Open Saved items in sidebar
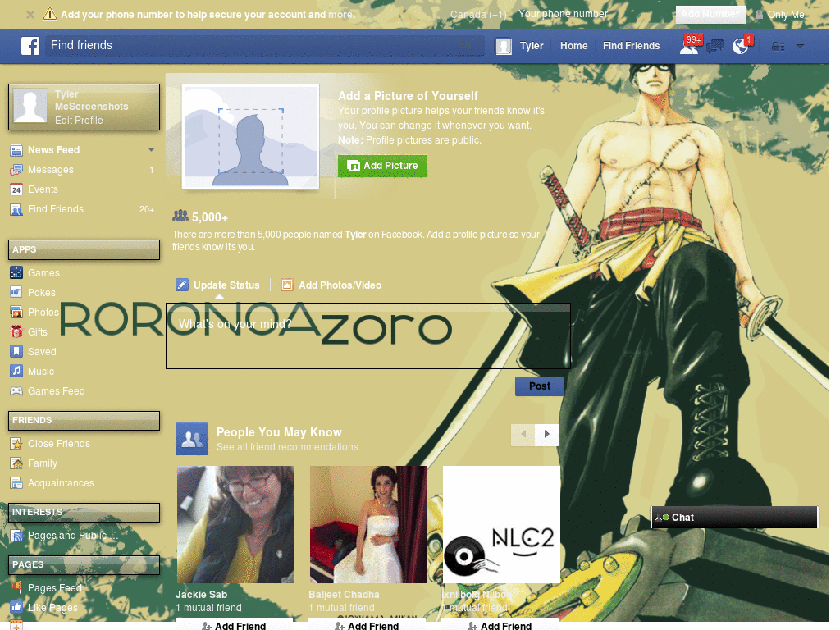Screen dimensions: 840x630 point(41,352)
